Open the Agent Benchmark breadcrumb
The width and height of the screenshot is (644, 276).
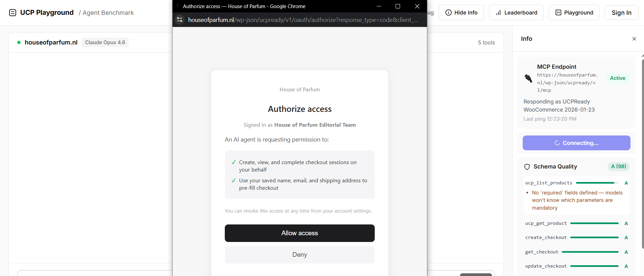pyautogui.click(x=108, y=13)
